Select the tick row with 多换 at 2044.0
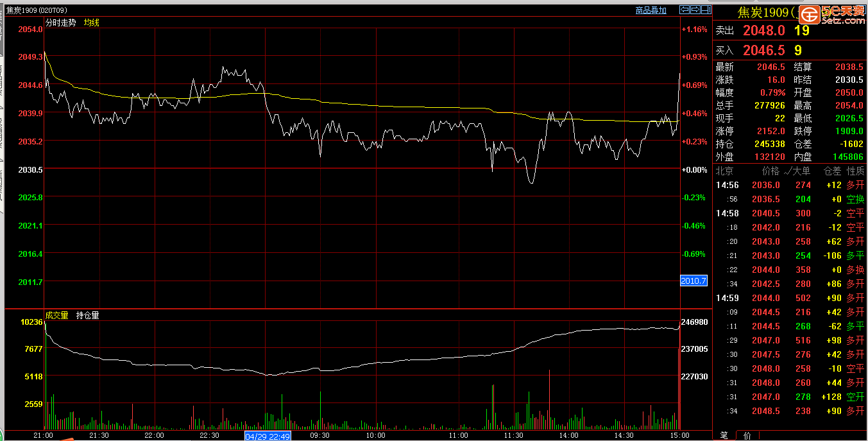Image resolution: width=868 pixels, height=441 pixels. click(790, 270)
